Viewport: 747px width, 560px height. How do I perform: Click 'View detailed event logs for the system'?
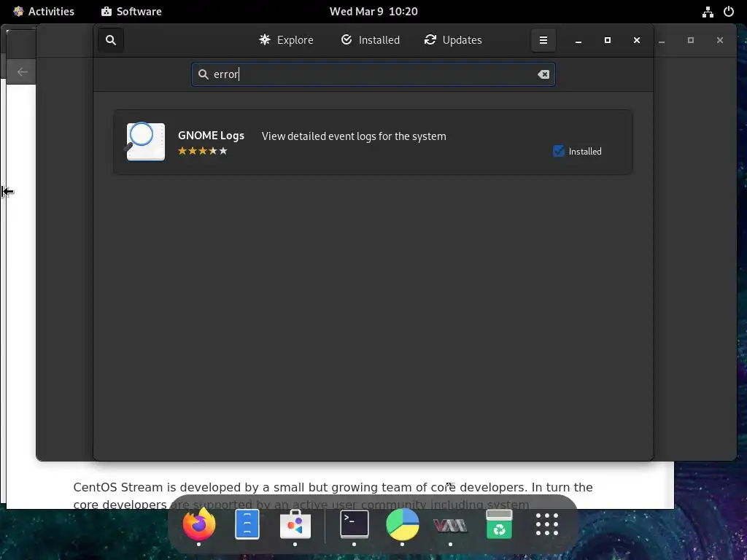click(x=354, y=136)
